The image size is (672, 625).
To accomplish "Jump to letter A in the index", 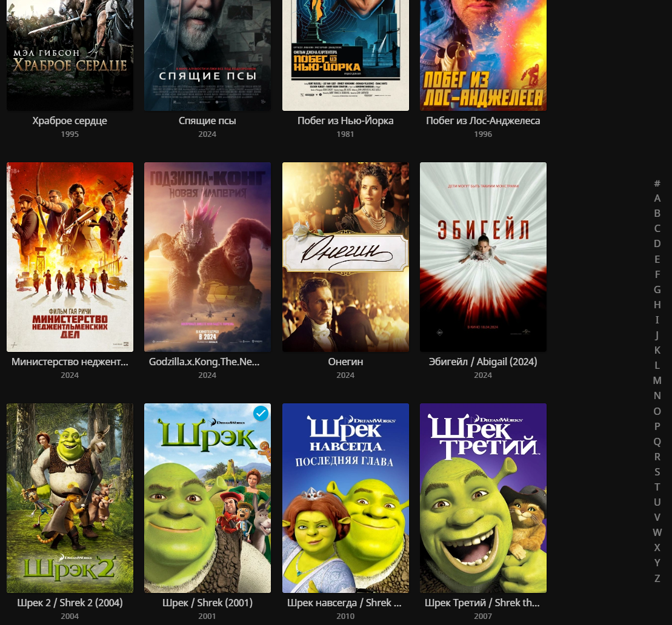I will click(657, 198).
